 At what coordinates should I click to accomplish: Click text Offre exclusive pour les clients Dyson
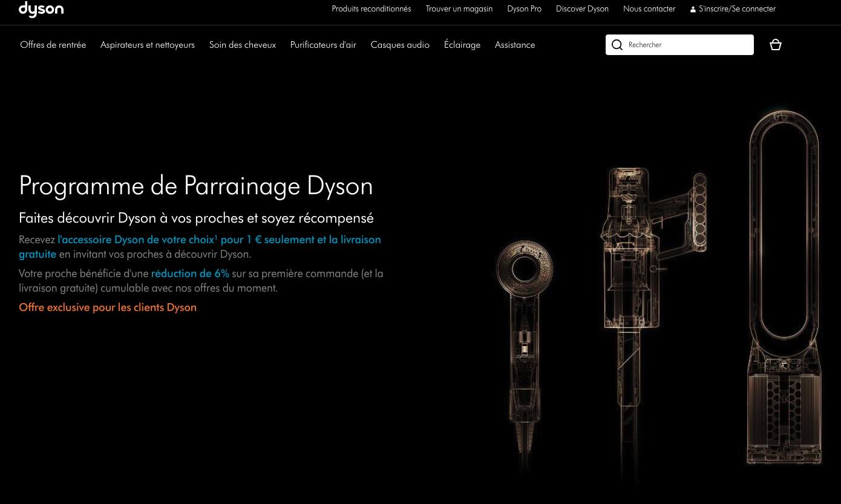point(108,307)
